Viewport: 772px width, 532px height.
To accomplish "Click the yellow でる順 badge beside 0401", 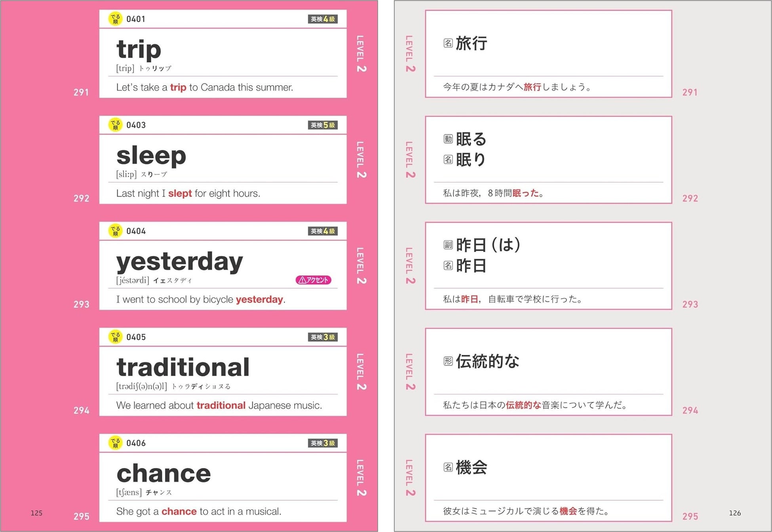I will 115,19.
